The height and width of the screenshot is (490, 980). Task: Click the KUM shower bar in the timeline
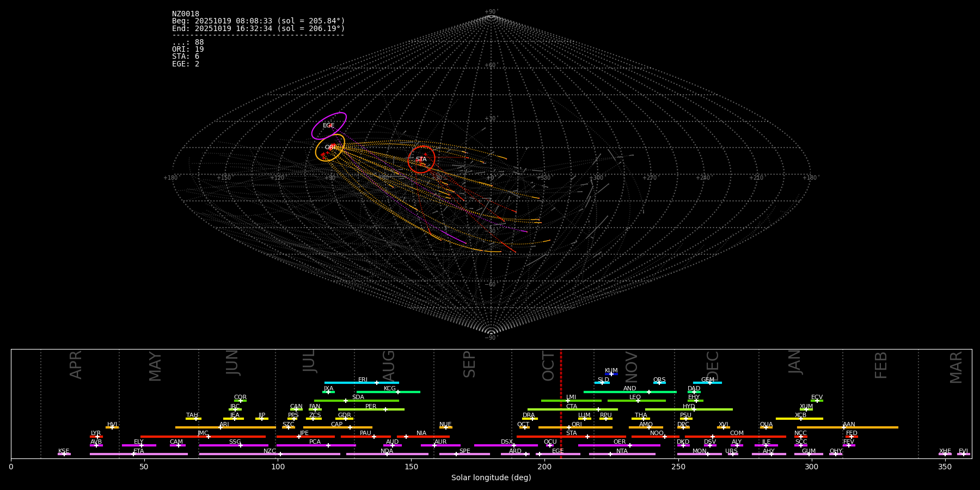611,374
